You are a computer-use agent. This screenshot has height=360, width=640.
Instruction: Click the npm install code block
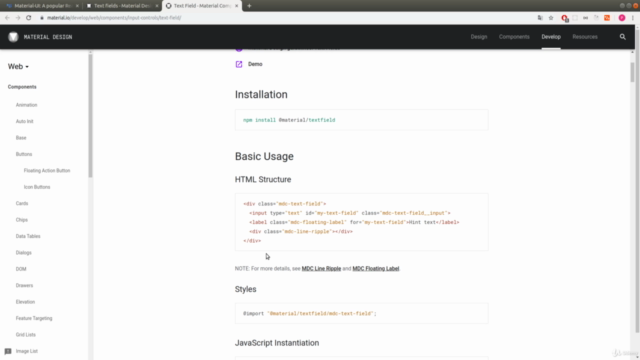click(x=361, y=120)
